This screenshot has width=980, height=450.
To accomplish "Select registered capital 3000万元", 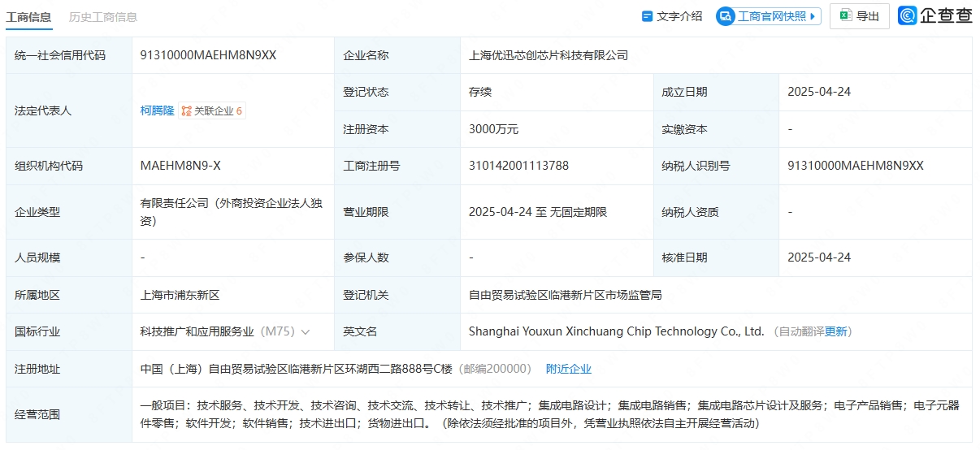I will pyautogui.click(x=493, y=129).
